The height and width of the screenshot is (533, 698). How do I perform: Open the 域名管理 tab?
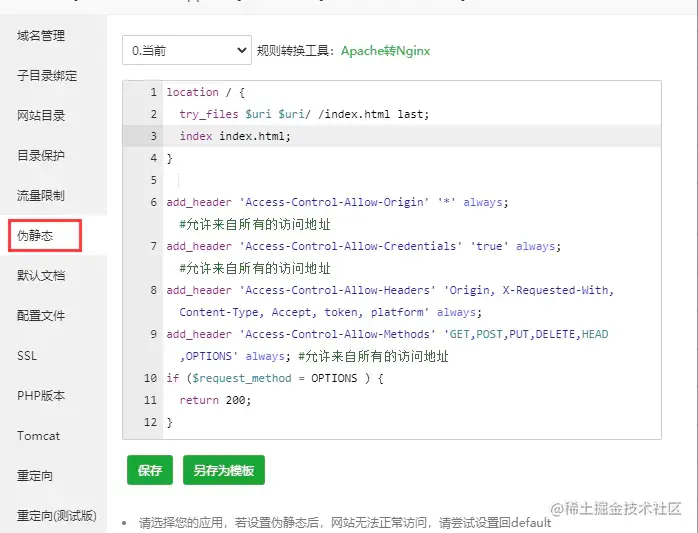pyautogui.click(x=41, y=36)
